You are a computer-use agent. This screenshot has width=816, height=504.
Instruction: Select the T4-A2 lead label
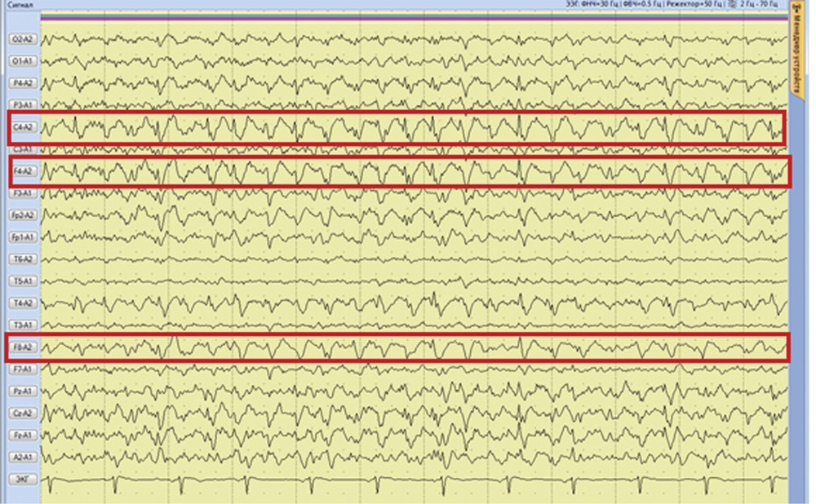21,303
